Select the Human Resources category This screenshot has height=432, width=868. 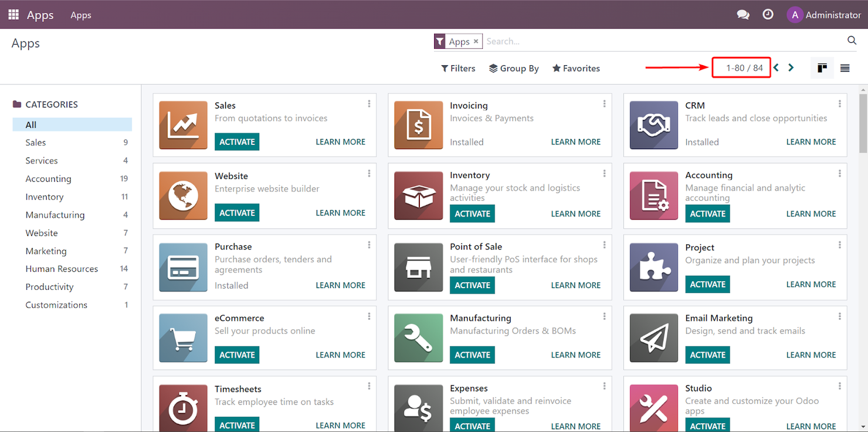72,269
